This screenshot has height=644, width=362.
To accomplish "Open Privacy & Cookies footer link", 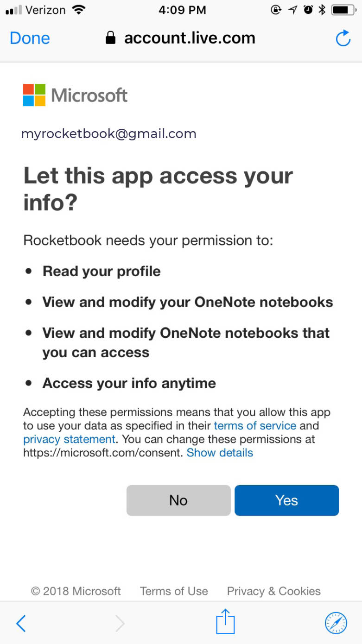I will point(273,591).
